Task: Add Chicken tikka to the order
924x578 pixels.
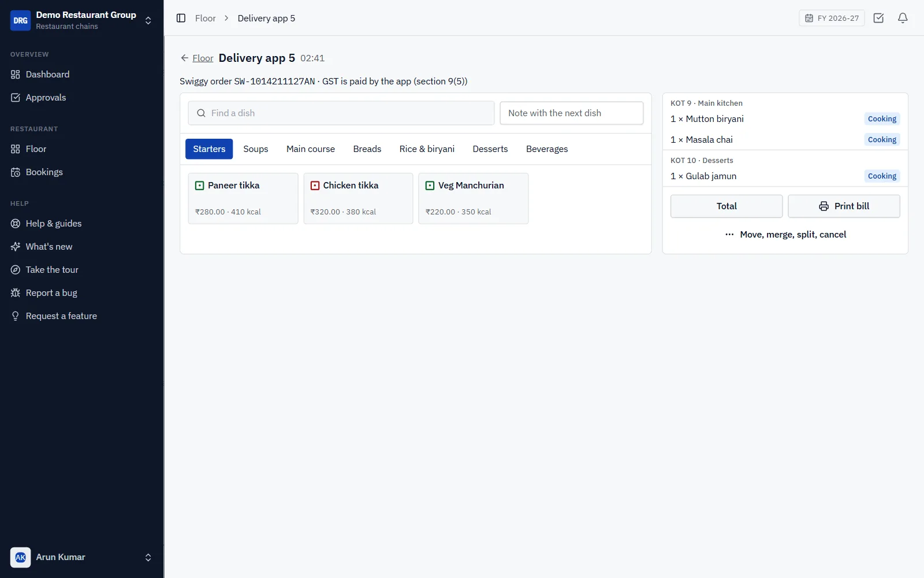Action: (358, 198)
